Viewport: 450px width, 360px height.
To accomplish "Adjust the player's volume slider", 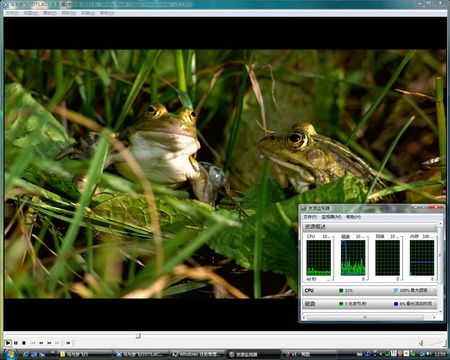I will (x=437, y=343).
